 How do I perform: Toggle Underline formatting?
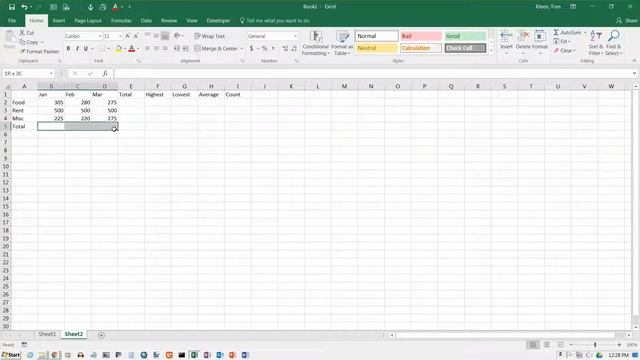pos(86,49)
